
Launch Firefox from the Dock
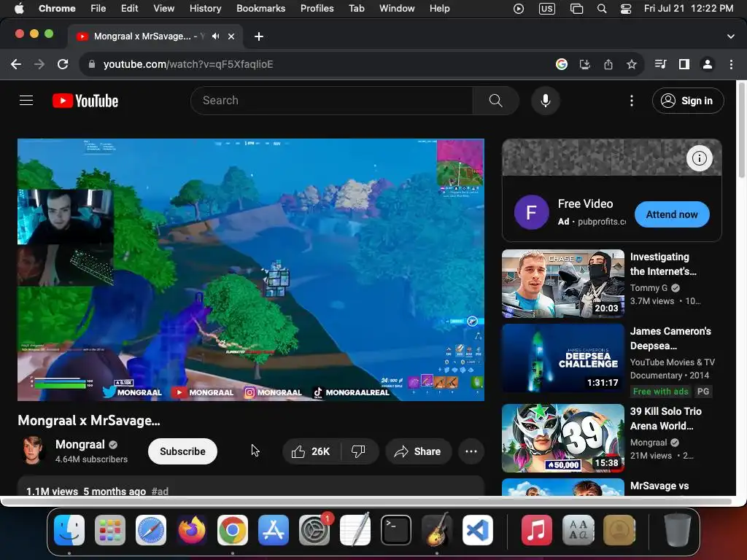tap(192, 530)
